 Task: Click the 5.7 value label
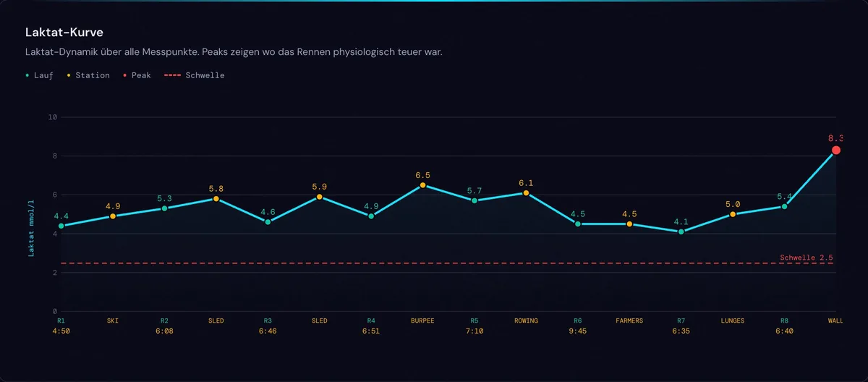475,191
